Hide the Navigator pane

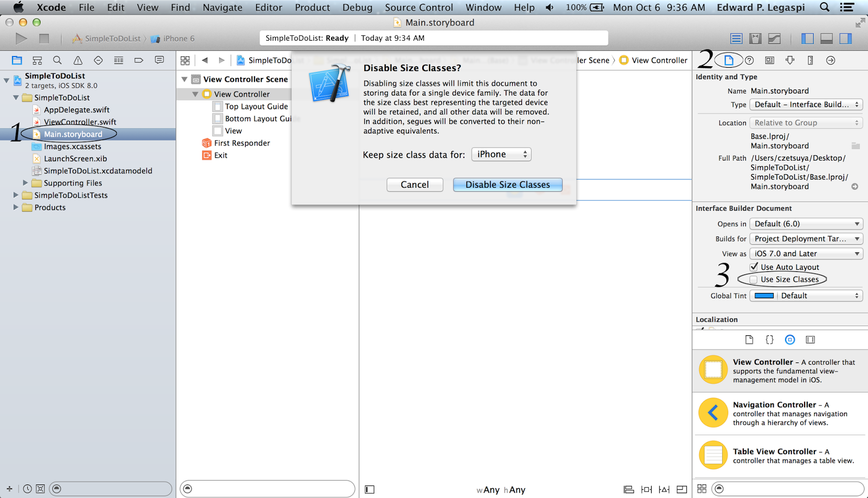tap(807, 39)
